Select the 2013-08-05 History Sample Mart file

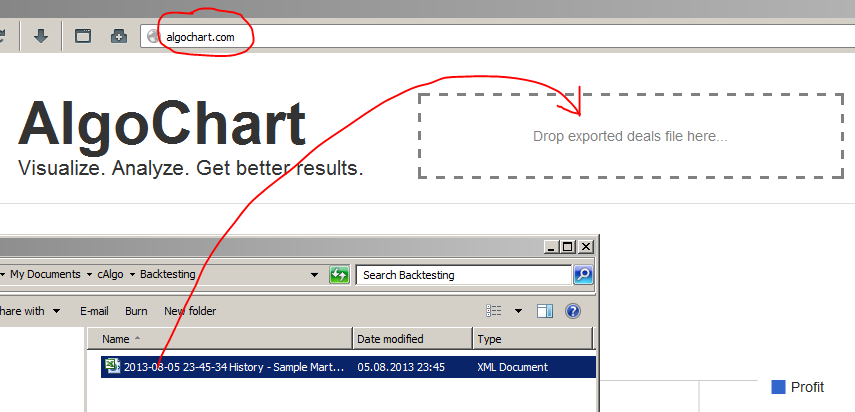348,367
